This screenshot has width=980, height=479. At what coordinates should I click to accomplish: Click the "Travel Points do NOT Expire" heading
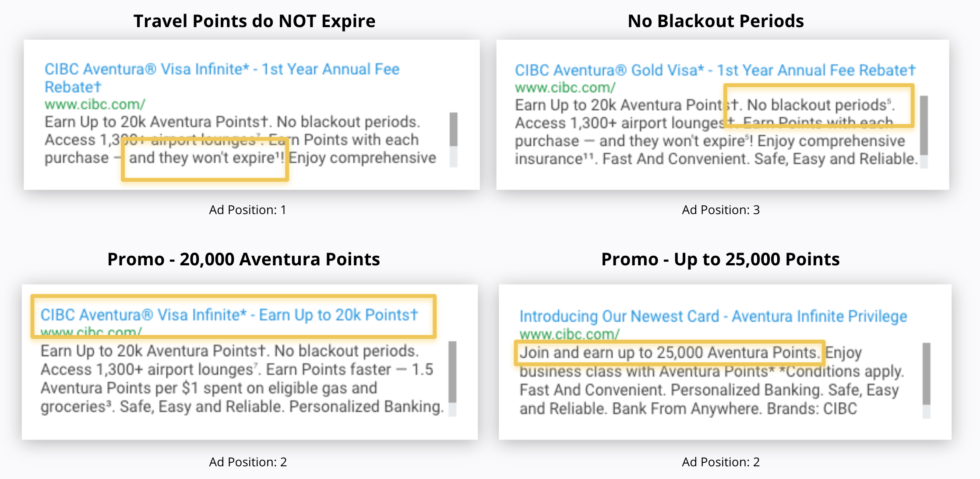254,21
